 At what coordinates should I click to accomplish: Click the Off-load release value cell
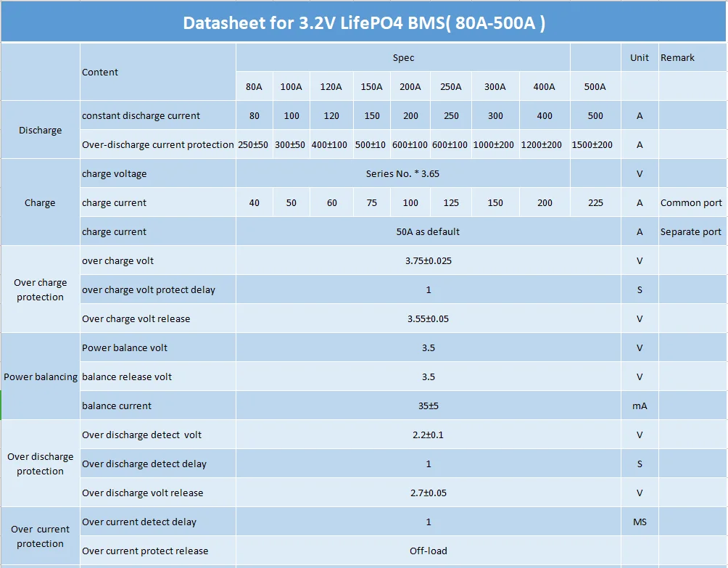click(x=428, y=551)
